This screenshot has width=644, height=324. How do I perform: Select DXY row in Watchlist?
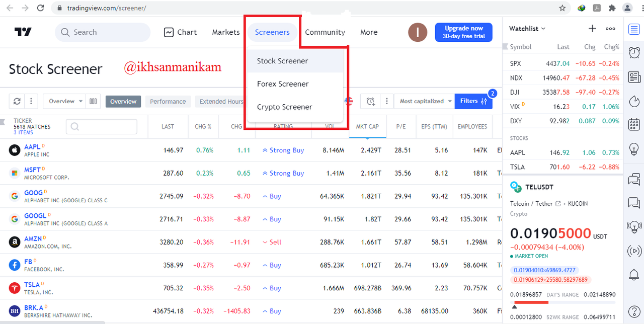coord(563,121)
